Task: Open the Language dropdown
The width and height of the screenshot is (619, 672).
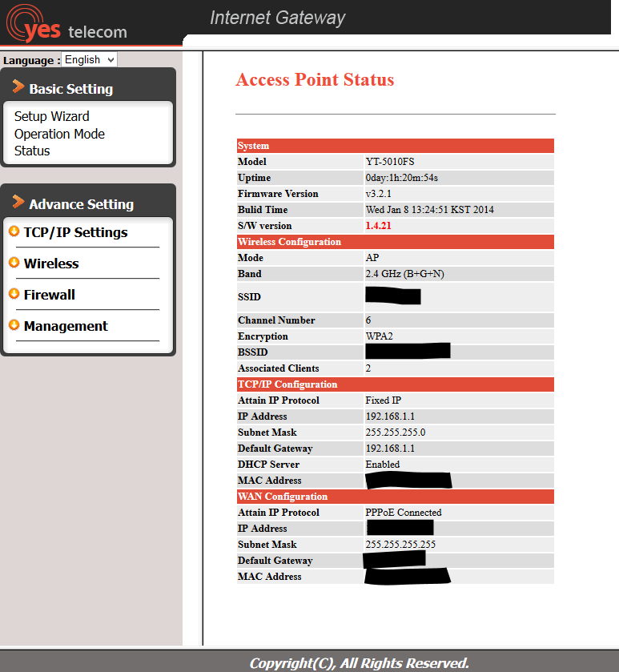Action: coord(89,60)
